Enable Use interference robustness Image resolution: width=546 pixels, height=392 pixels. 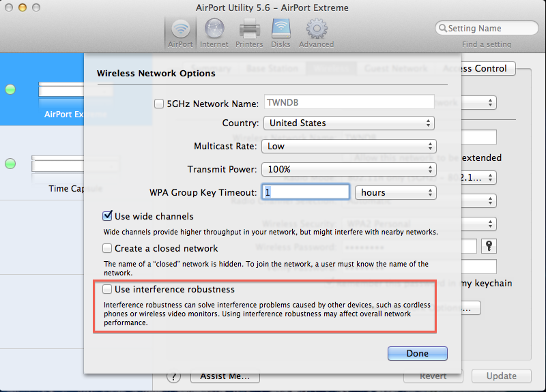tap(107, 289)
